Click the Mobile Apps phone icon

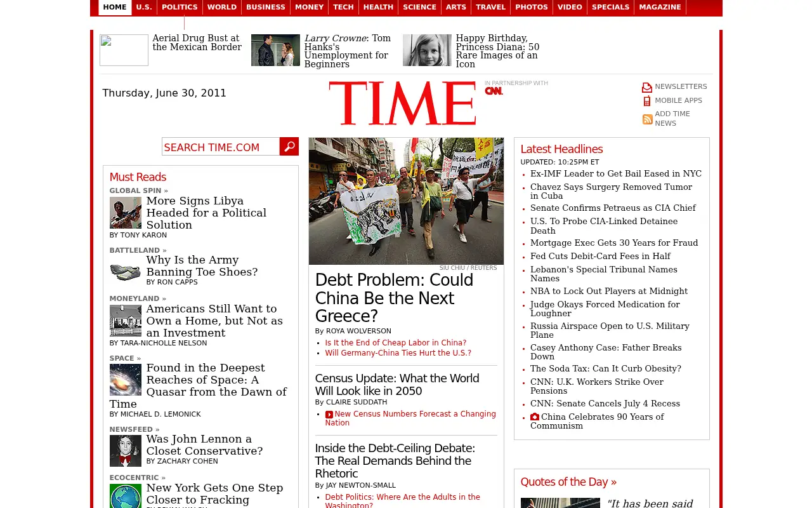coord(647,101)
